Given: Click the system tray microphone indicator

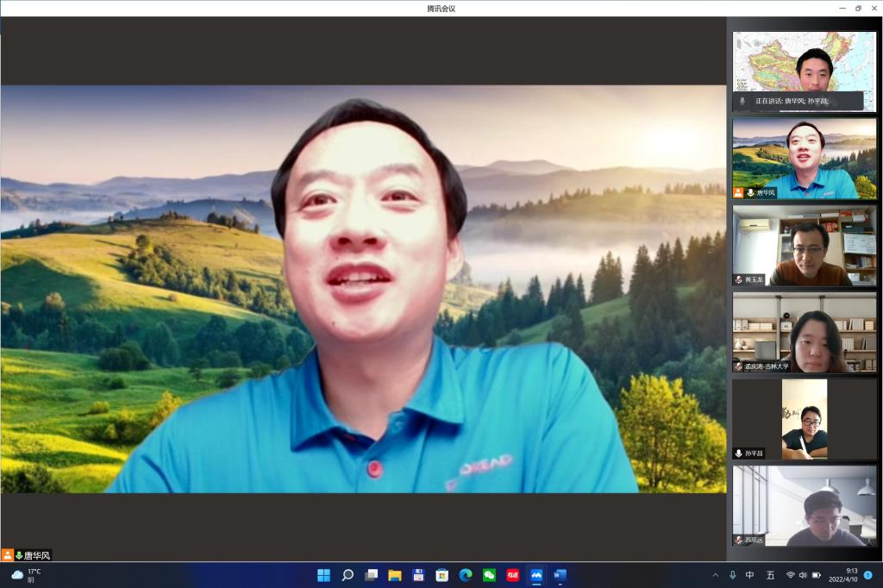Looking at the screenshot, I should pos(732,575).
